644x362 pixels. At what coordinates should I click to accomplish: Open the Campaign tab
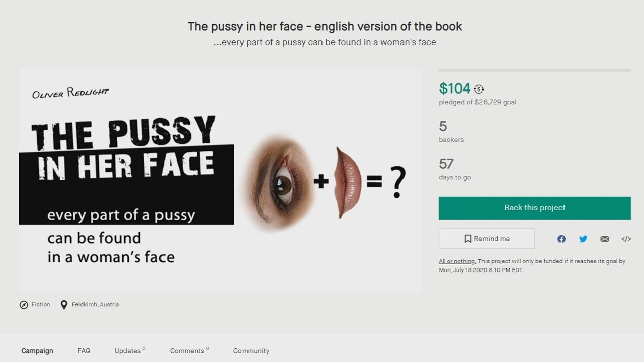[x=37, y=351]
